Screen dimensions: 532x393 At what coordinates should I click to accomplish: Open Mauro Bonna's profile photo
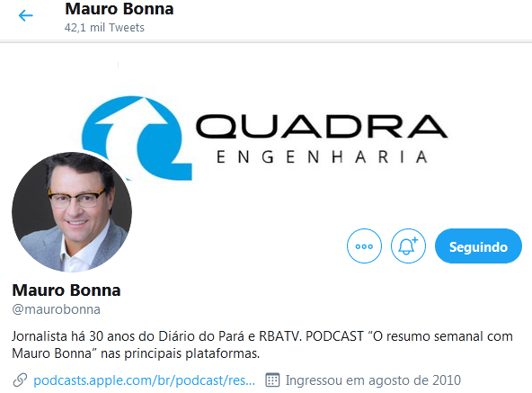[72, 212]
